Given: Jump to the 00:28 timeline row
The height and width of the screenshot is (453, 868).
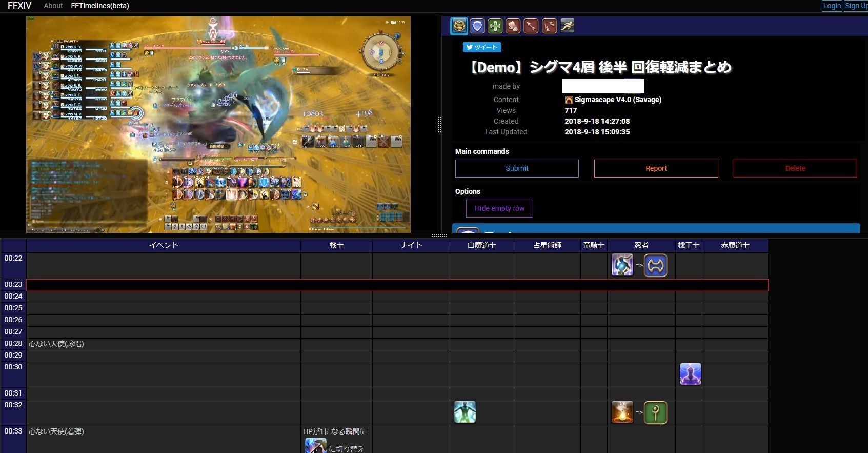Looking at the screenshot, I should point(13,343).
